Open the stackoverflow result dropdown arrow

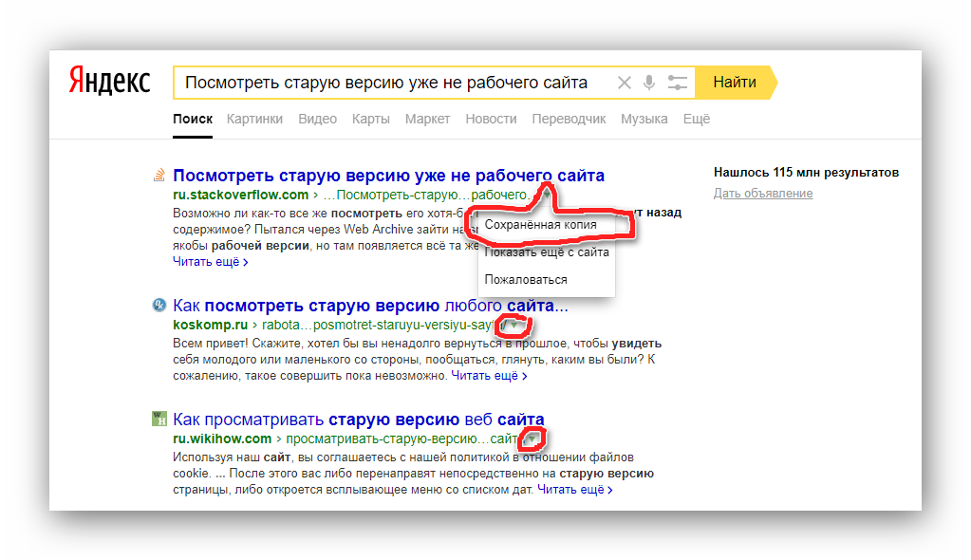[x=546, y=195]
